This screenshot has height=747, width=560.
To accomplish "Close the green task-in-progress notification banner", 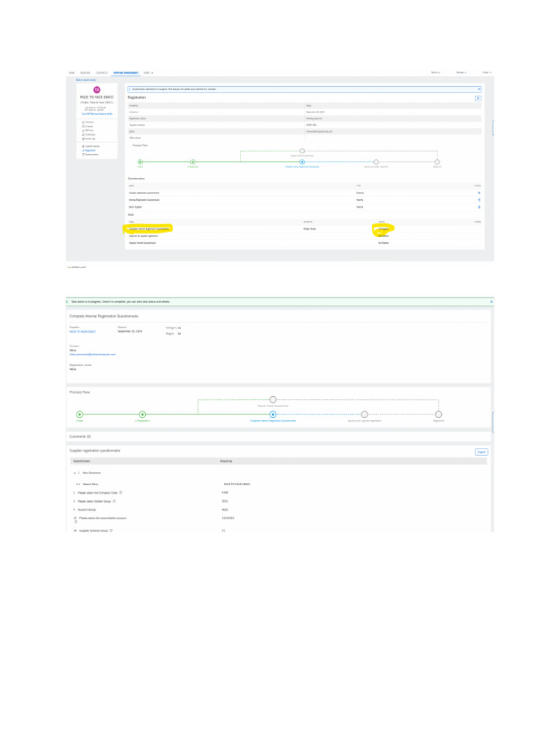I will (x=491, y=301).
